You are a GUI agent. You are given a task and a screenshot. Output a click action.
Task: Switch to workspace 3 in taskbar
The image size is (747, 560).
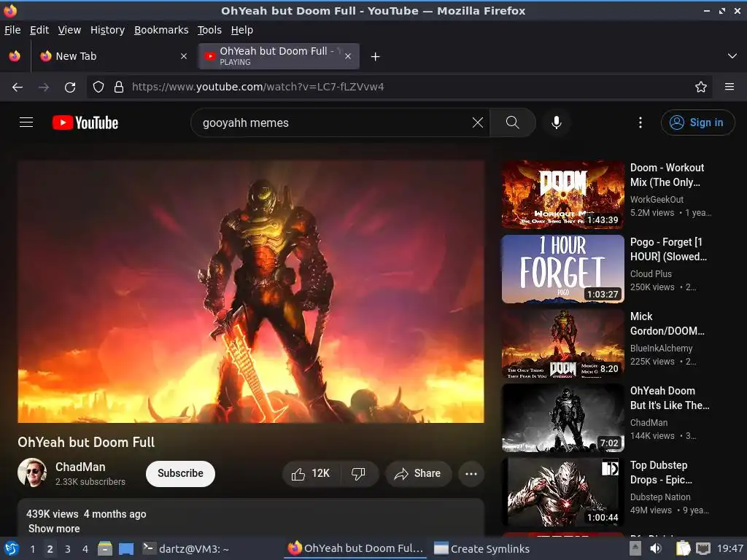(x=68, y=548)
